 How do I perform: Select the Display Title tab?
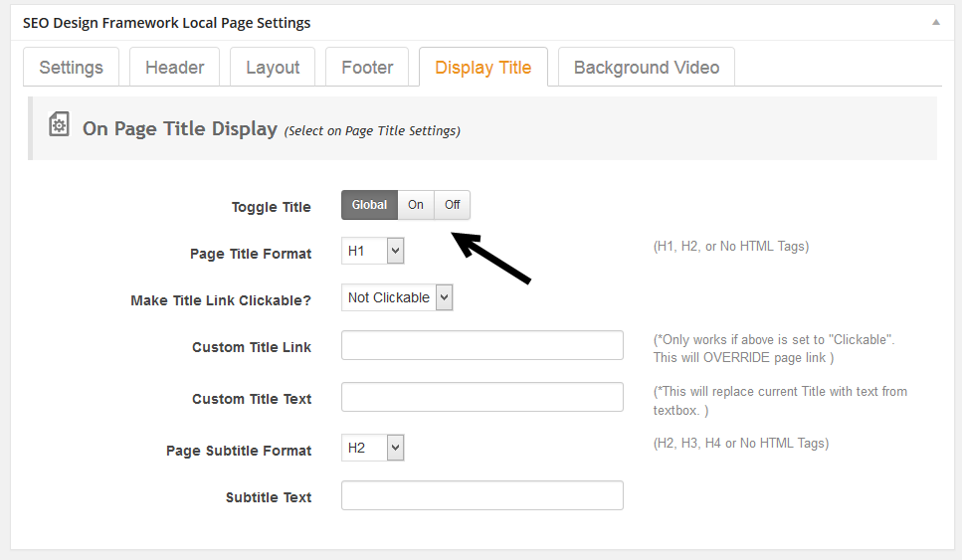483,67
